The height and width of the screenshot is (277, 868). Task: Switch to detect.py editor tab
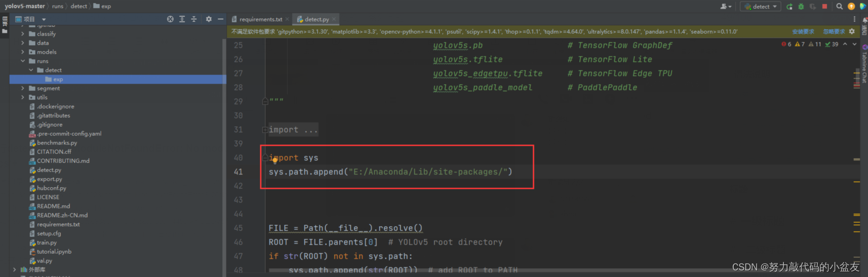pyautogui.click(x=317, y=19)
